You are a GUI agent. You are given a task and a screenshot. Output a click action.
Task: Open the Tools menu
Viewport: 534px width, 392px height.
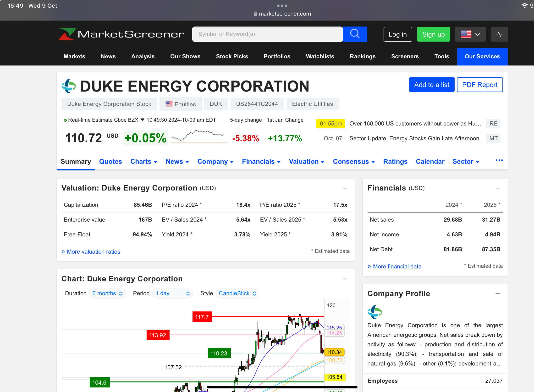tap(441, 56)
